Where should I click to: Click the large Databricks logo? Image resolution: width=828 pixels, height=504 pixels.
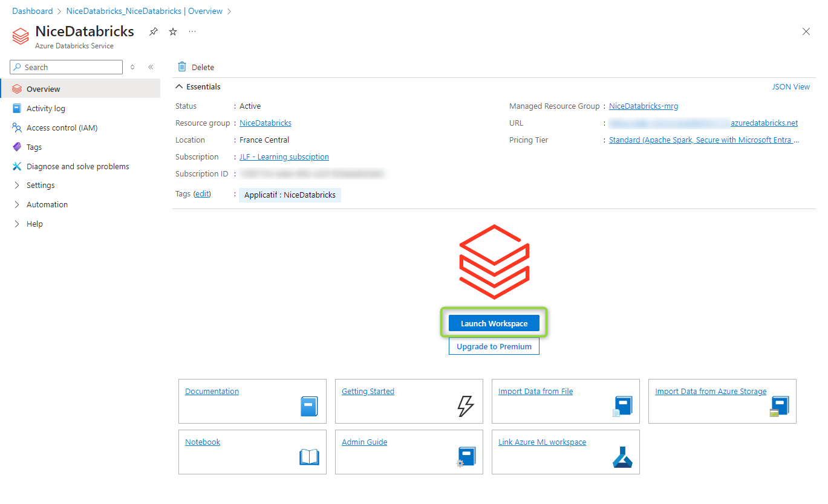[x=494, y=262]
